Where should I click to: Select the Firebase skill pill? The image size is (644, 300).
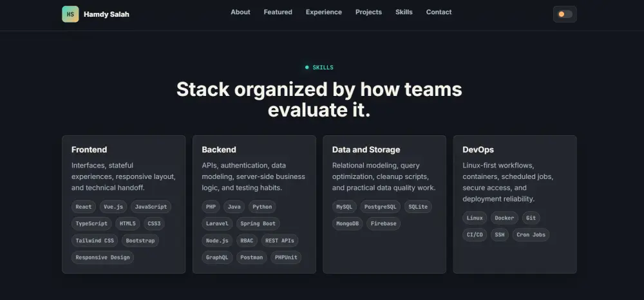click(x=384, y=223)
